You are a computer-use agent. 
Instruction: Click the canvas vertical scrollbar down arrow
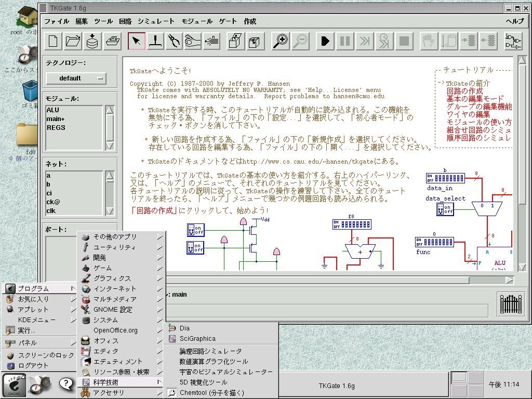pos(522,267)
